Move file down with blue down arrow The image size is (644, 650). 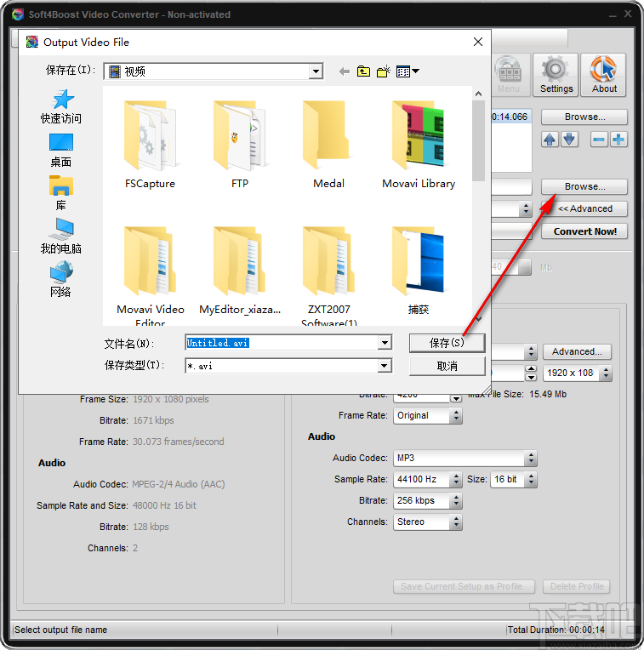(x=569, y=140)
